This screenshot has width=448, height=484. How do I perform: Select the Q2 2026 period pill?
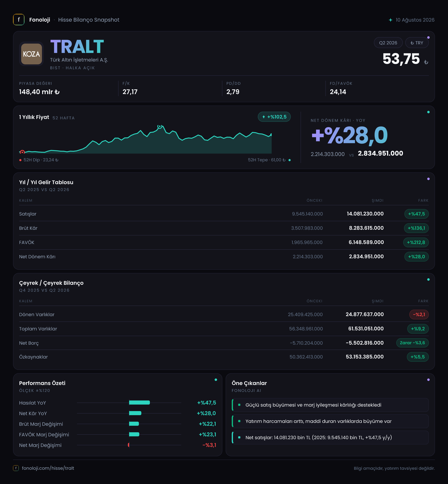388,43
